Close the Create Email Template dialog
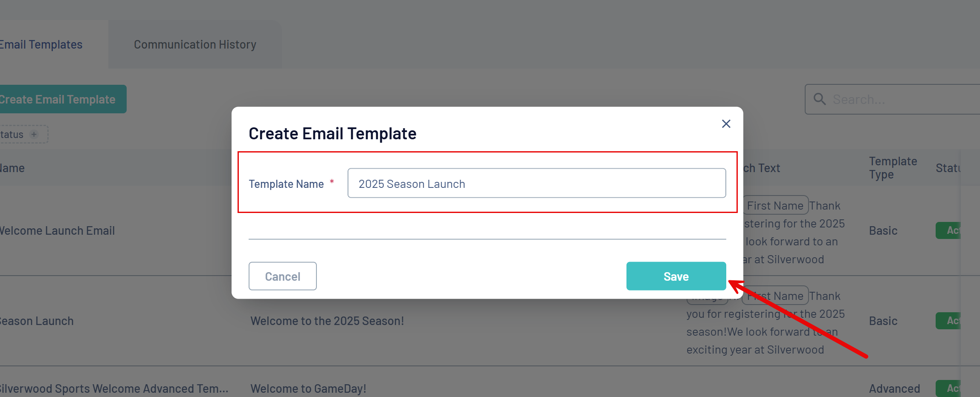The image size is (980, 397). (726, 124)
